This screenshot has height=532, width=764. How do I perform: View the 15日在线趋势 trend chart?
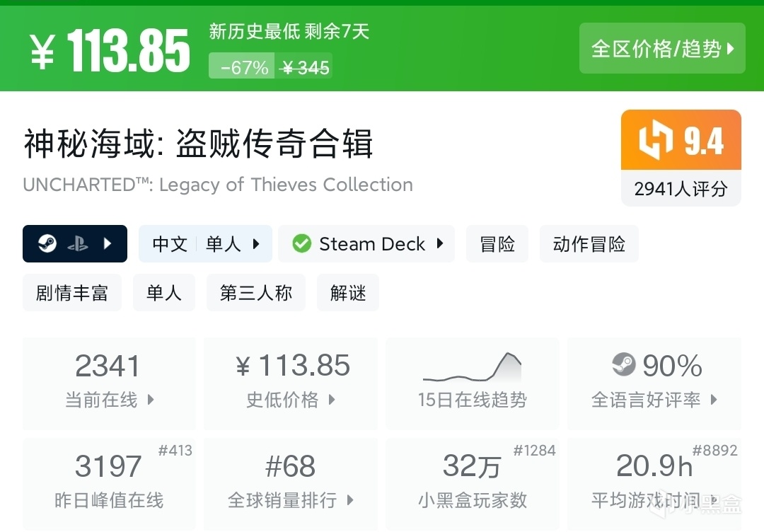pyautogui.click(x=472, y=383)
